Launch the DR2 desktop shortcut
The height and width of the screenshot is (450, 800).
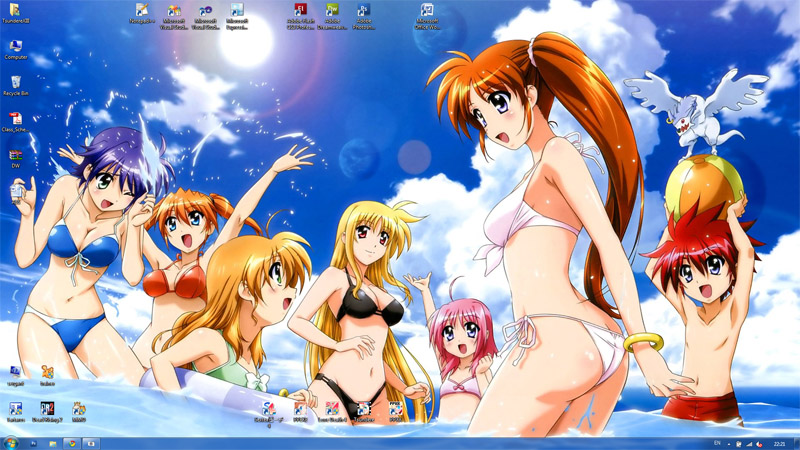click(47, 411)
